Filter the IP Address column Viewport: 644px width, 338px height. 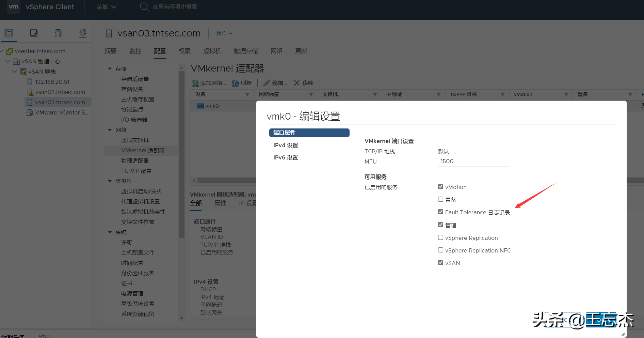[x=439, y=95]
